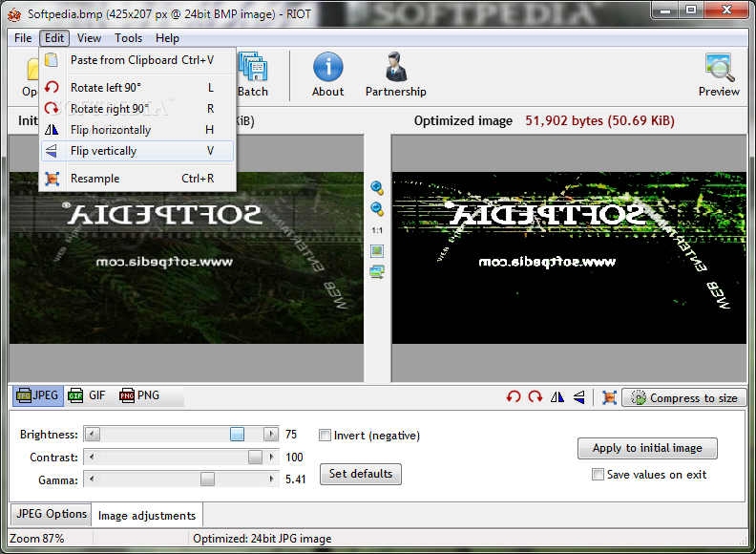Choose Paste from Clipboard menu entry
Viewport: 756px width, 554px height.
pos(137,60)
